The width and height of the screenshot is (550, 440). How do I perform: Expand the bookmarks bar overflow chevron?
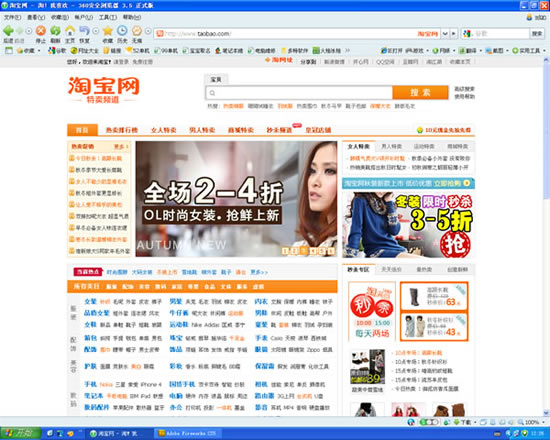pyautogui.click(x=347, y=51)
